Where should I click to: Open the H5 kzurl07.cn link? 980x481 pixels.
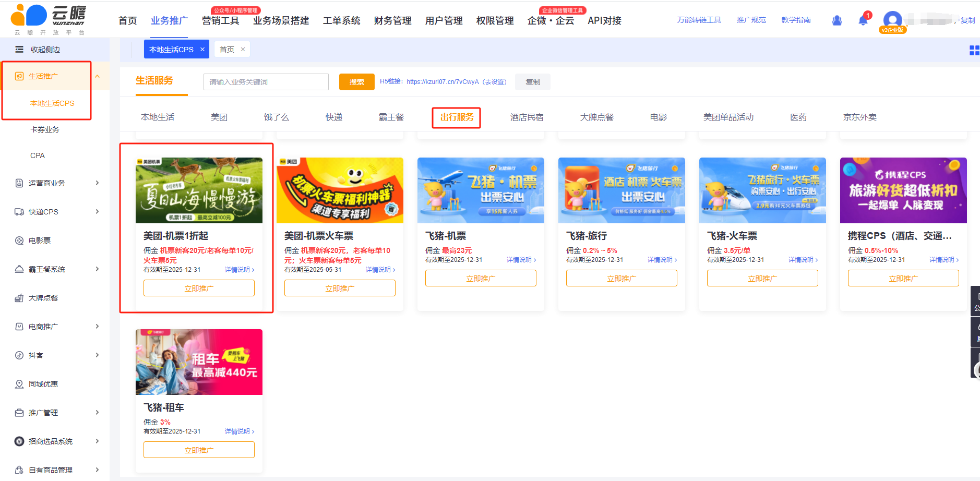point(443,82)
